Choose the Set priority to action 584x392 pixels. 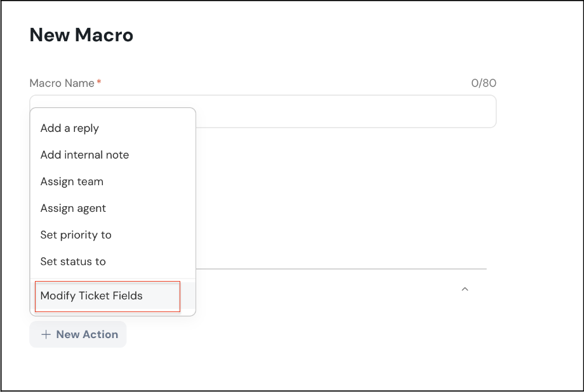[x=76, y=235]
